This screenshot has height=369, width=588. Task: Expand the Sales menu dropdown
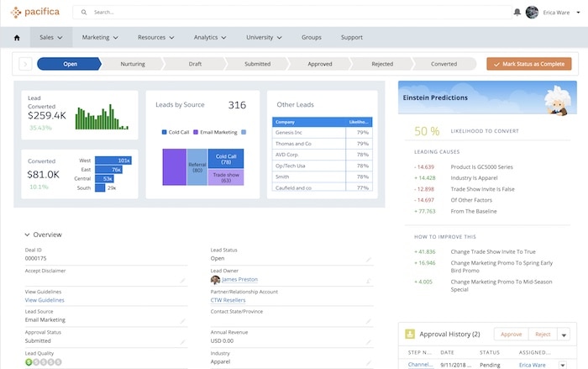pyautogui.click(x=52, y=38)
